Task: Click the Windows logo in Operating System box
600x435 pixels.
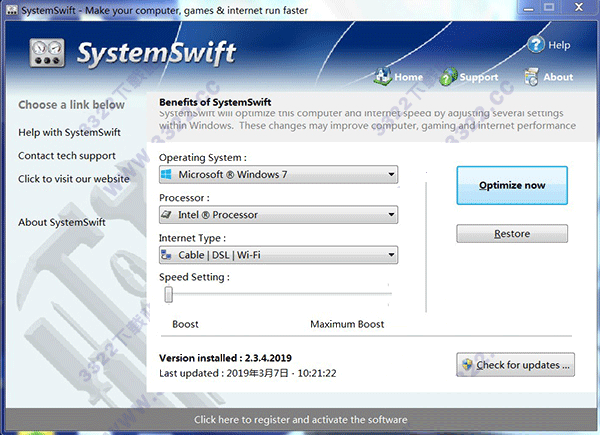Action: click(166, 174)
